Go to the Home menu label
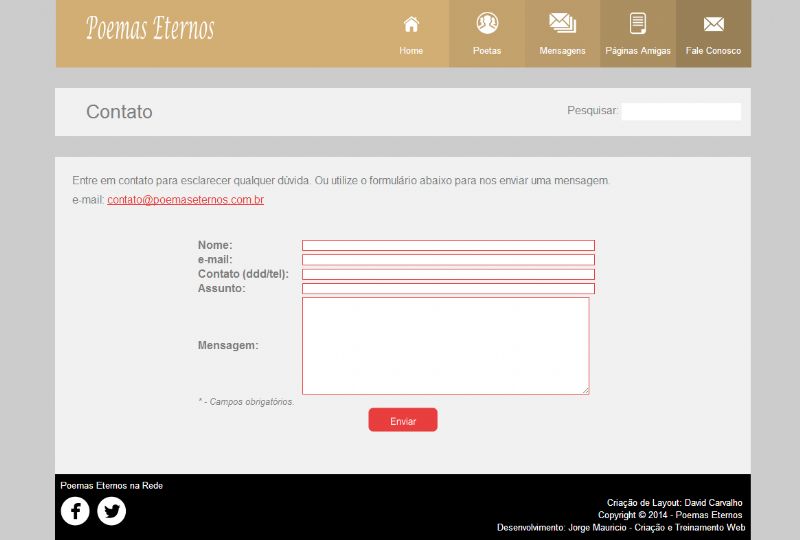 tap(411, 51)
